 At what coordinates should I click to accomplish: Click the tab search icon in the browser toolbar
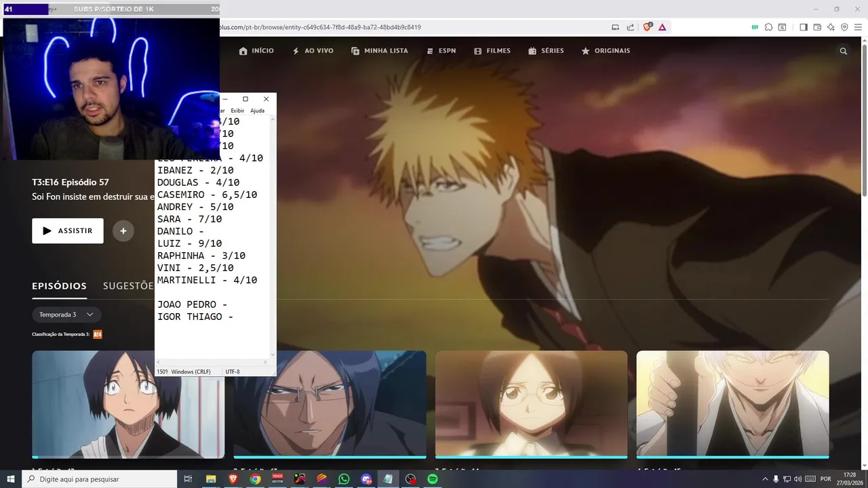coord(782,27)
